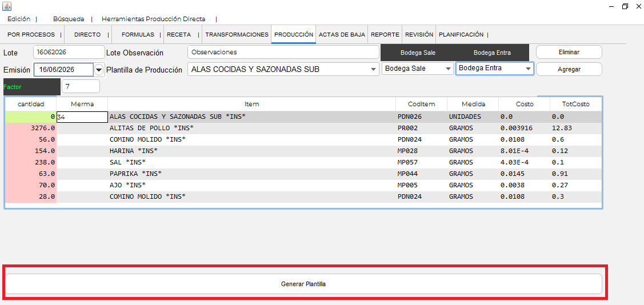Switch to the ACTAS DE BAJA tab
The image size is (644, 305).
342,35
